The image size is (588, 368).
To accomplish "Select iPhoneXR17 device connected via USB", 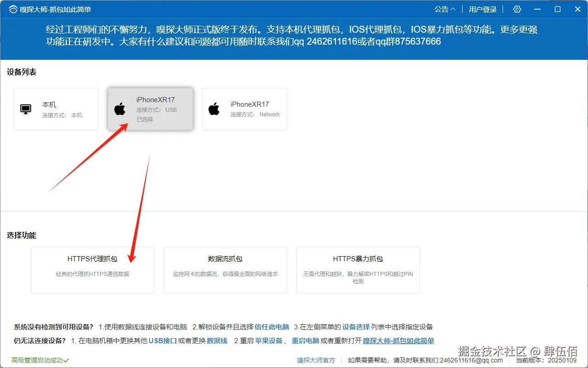I will [x=150, y=109].
